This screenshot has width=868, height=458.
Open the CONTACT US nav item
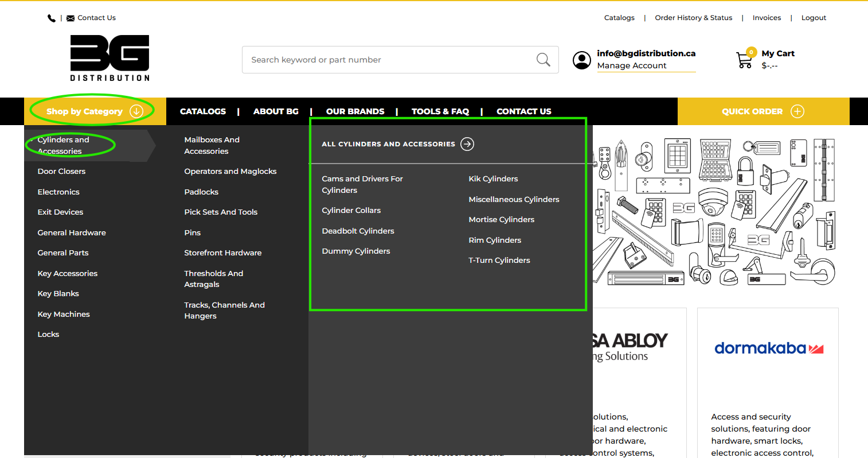pos(524,111)
